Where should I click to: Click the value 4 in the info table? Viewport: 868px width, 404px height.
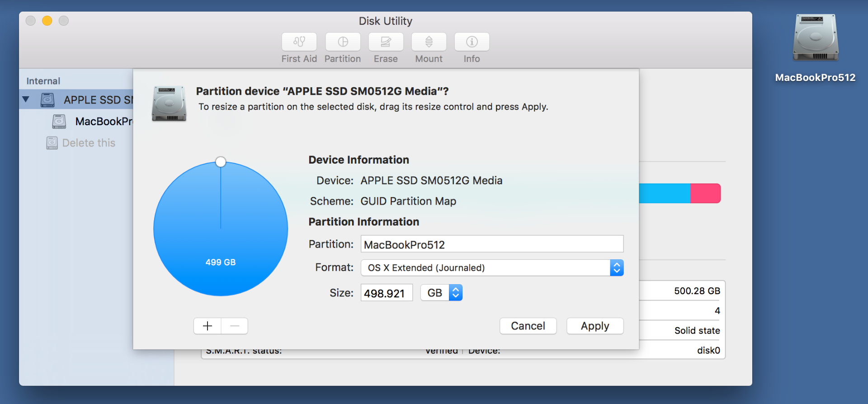click(717, 311)
